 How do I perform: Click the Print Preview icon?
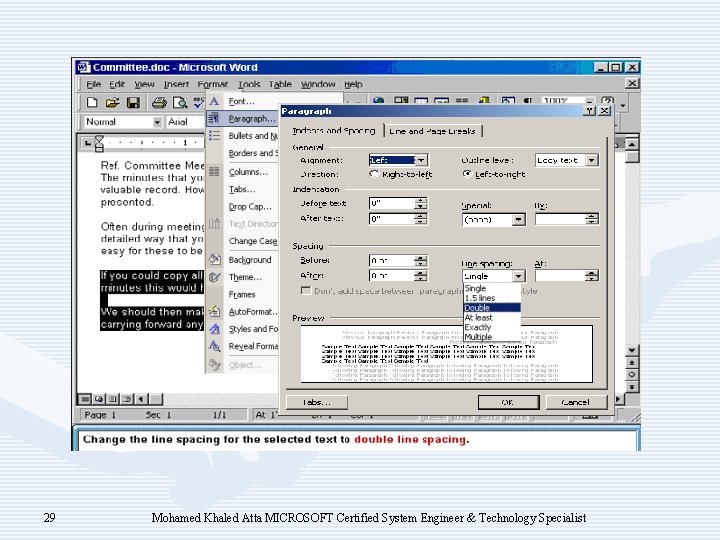click(180, 102)
